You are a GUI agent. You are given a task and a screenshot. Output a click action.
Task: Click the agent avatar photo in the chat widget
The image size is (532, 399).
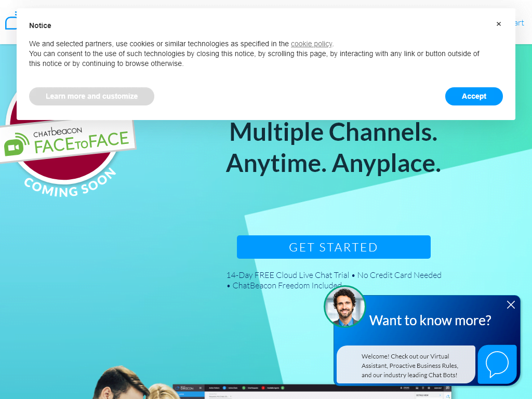344,307
